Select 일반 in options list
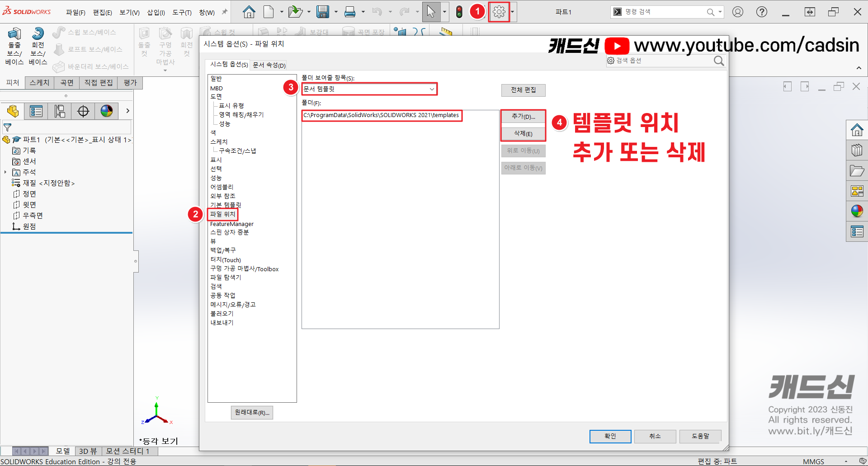 (216, 79)
